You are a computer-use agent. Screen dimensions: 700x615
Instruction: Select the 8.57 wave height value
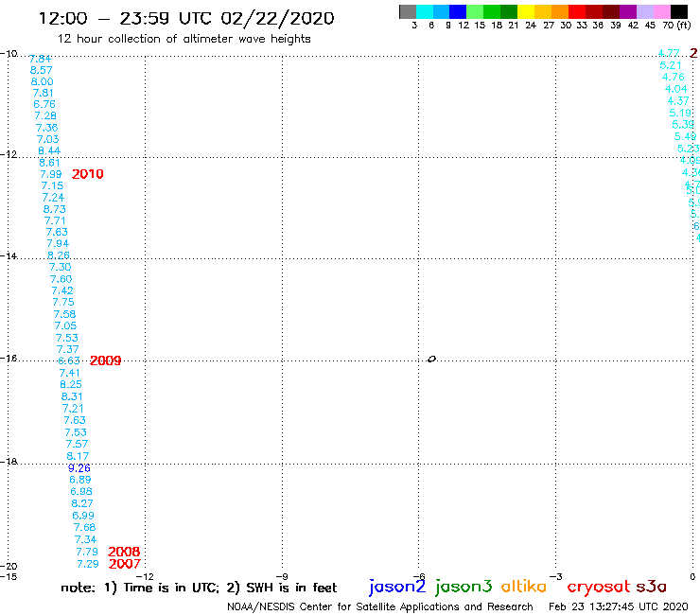pos(41,70)
